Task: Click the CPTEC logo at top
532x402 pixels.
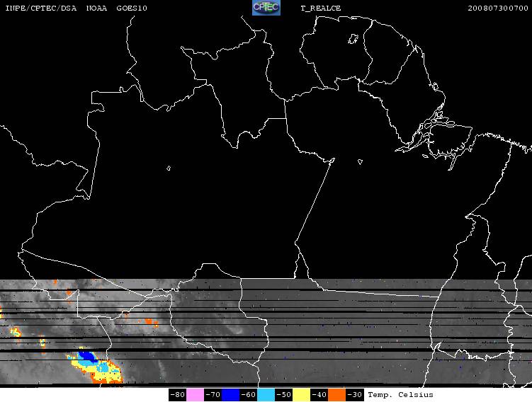Action: click(x=266, y=8)
